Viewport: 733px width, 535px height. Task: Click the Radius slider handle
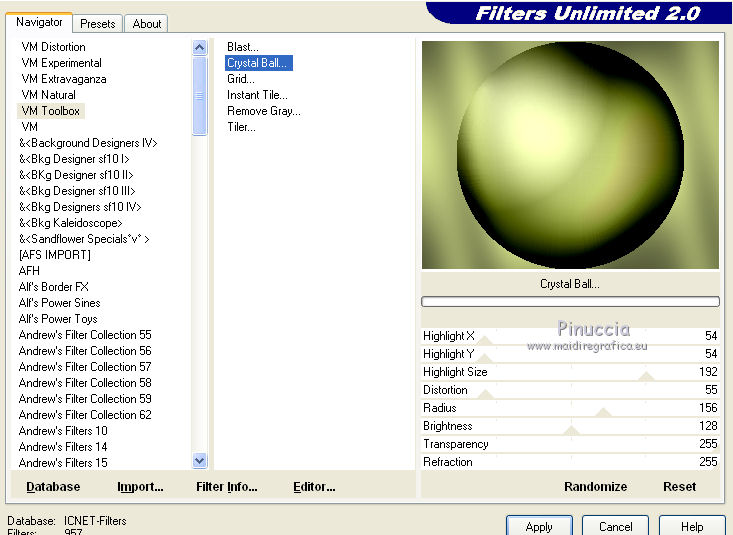(x=603, y=412)
